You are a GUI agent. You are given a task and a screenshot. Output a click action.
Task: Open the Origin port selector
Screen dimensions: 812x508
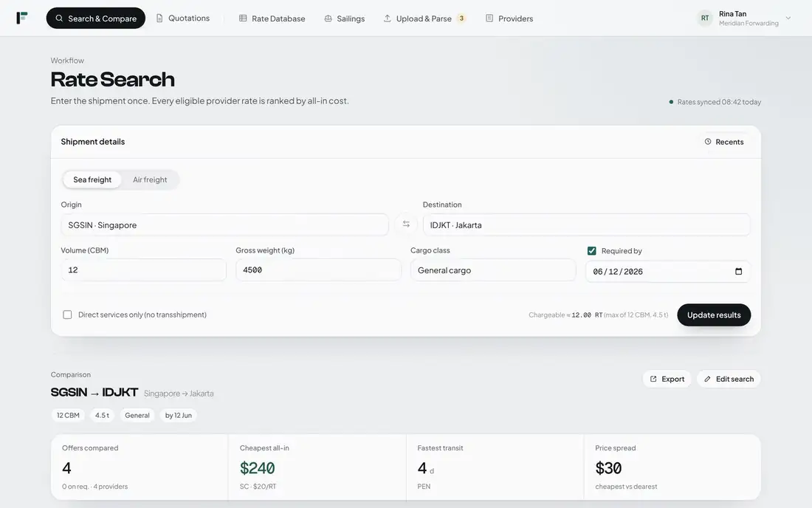224,224
